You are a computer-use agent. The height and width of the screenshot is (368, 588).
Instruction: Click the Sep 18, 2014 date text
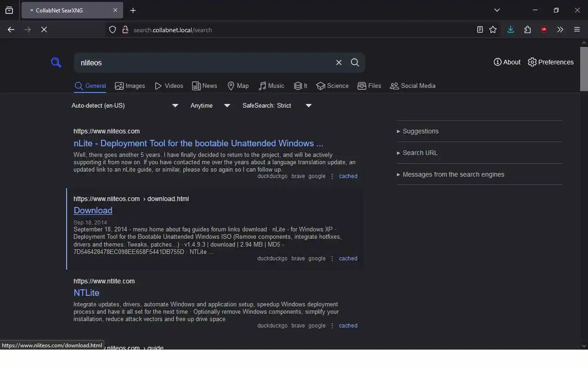pyautogui.click(x=90, y=223)
